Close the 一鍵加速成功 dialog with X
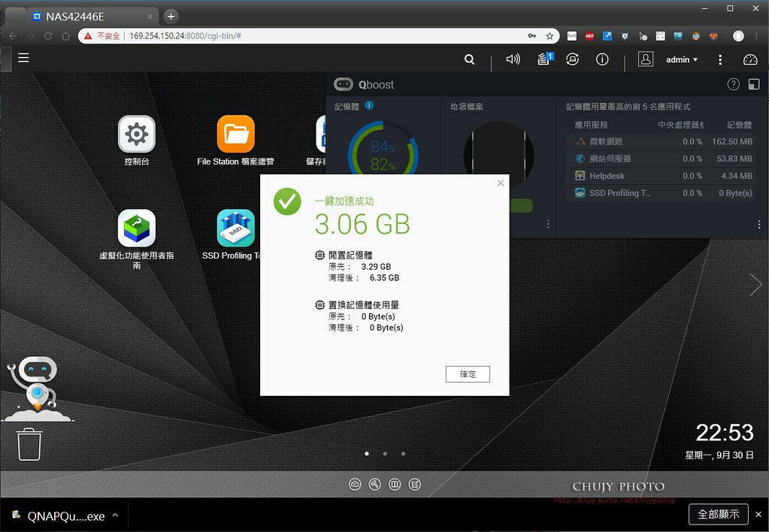The image size is (769, 532). coord(500,183)
